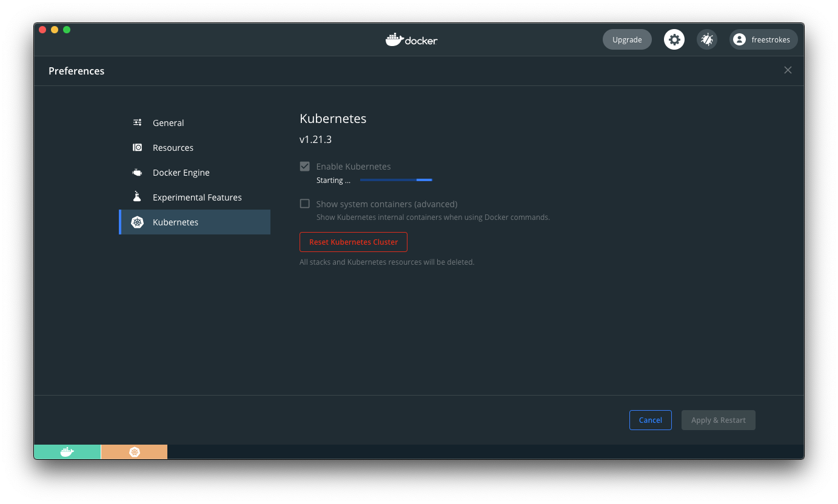Click the yellow minimize window button
The image size is (838, 504).
(55, 30)
